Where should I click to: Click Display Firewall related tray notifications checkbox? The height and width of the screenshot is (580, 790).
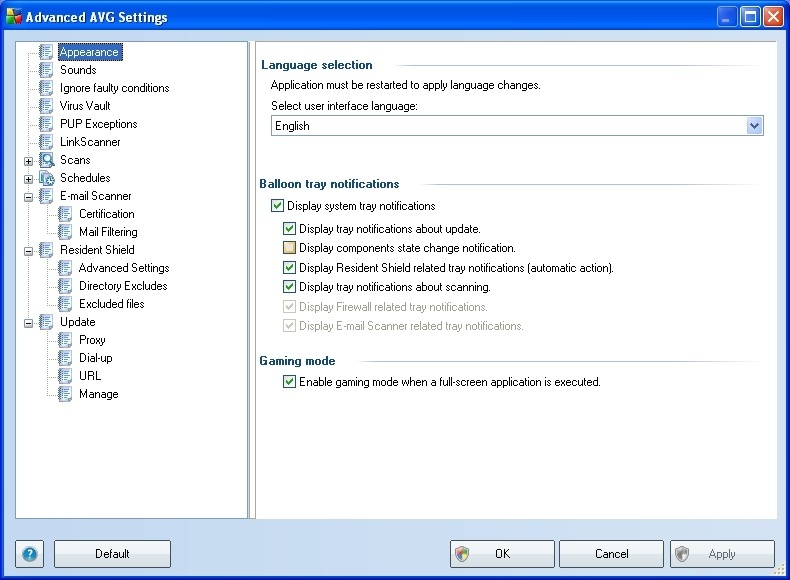click(x=289, y=306)
